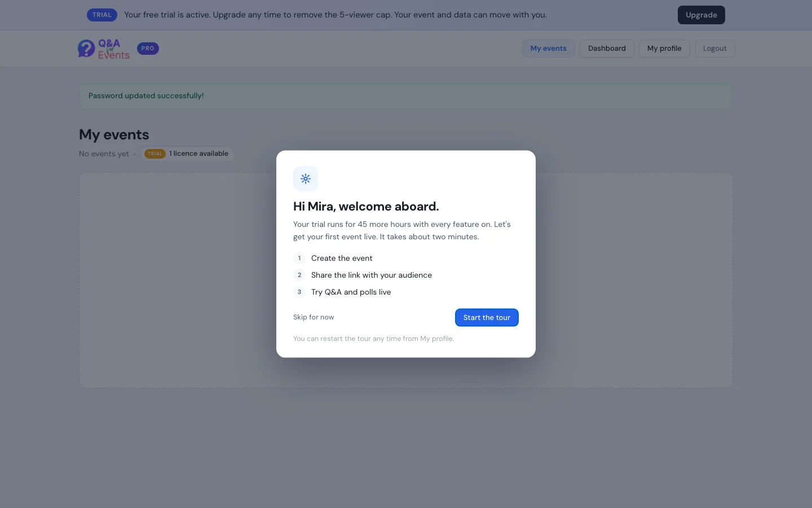Click the TRIAL badge in top banner
812x508 pixels.
pos(102,15)
